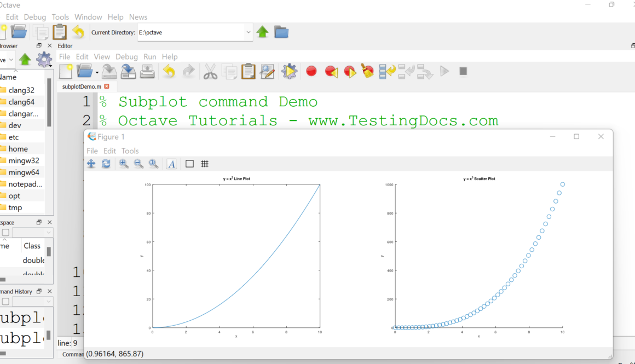Open main Debug menu
This screenshot has width=635, height=364.
(x=35, y=17)
